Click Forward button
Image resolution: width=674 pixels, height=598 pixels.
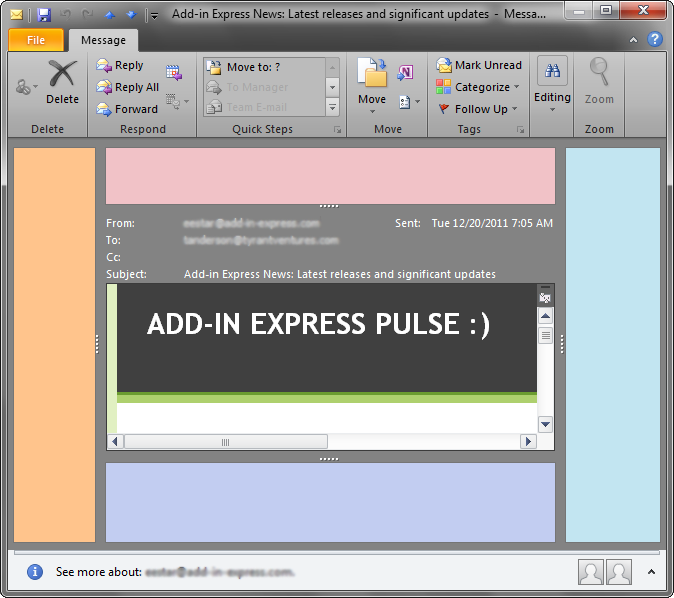(x=127, y=109)
